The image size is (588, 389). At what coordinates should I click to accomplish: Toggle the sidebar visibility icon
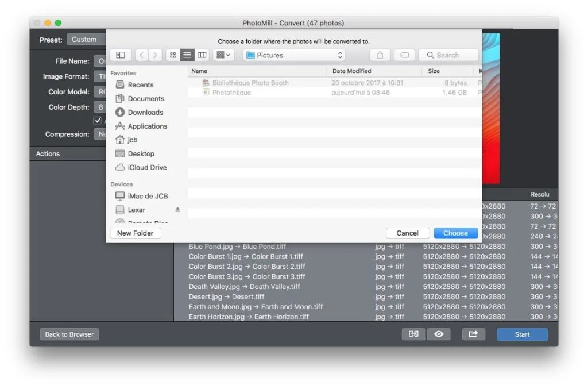tap(120, 55)
